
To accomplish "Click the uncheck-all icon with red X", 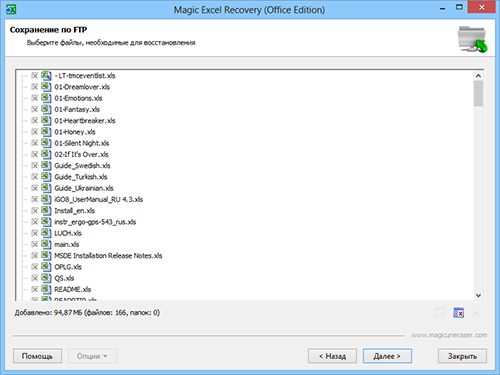I will tap(459, 313).
